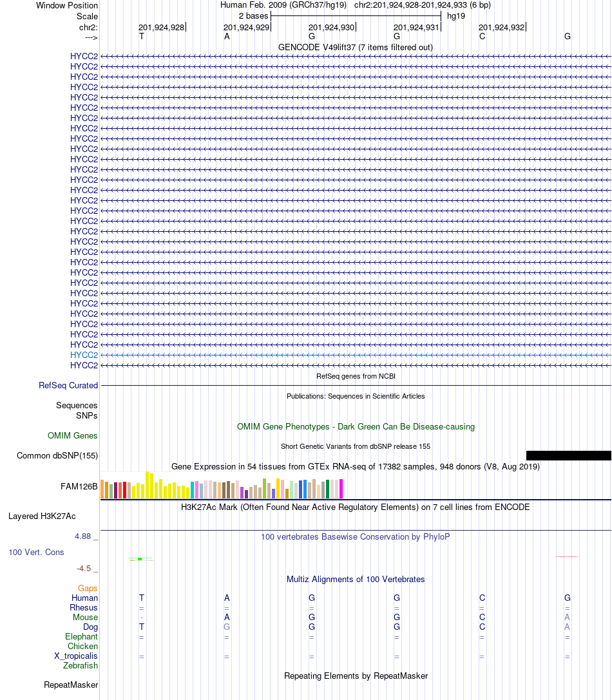Click the magenta bar ending the GTEx chart
Image resolution: width=612 pixels, height=700 pixels.
point(341,489)
